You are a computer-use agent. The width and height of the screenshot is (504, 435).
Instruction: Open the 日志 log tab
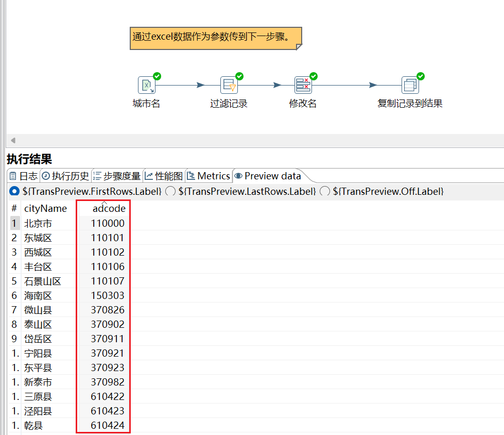24,176
